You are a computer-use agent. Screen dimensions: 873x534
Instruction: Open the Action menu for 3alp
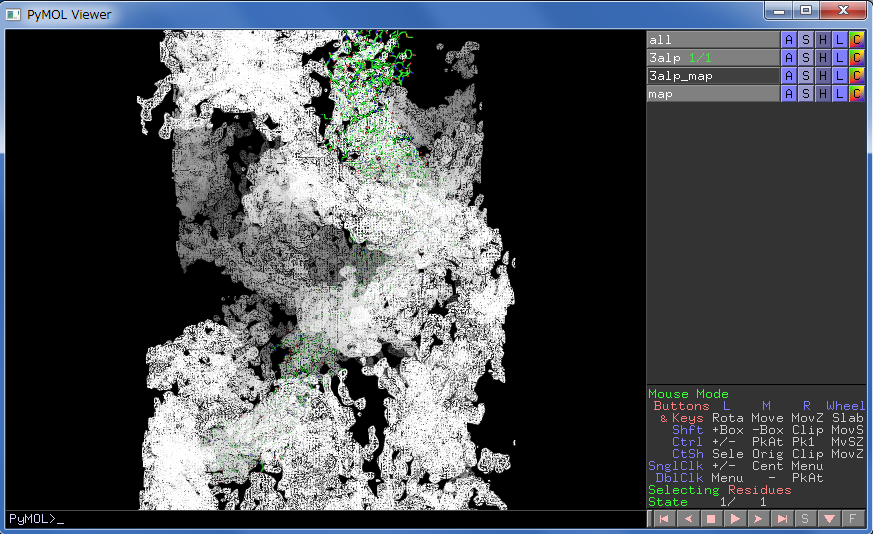pos(788,58)
